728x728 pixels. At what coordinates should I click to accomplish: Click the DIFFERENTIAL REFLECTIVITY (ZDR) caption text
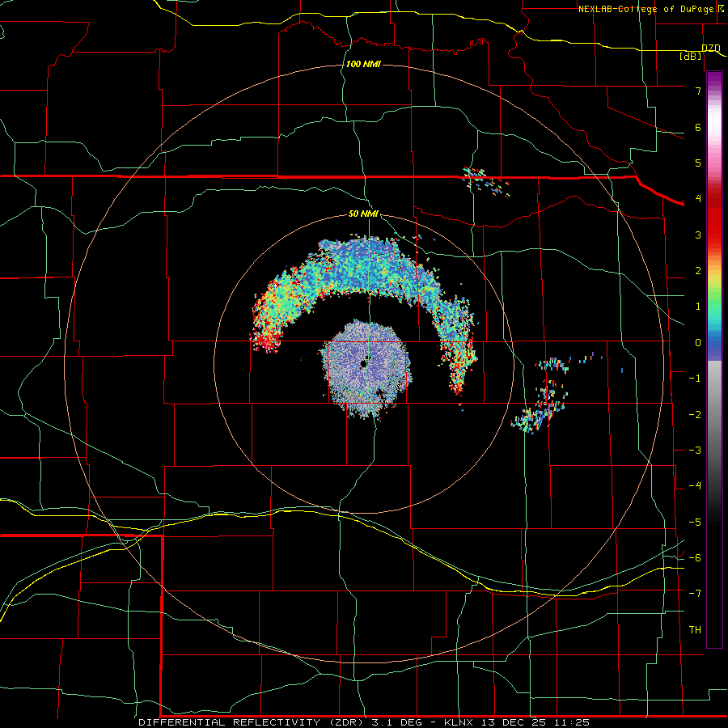pos(252,722)
